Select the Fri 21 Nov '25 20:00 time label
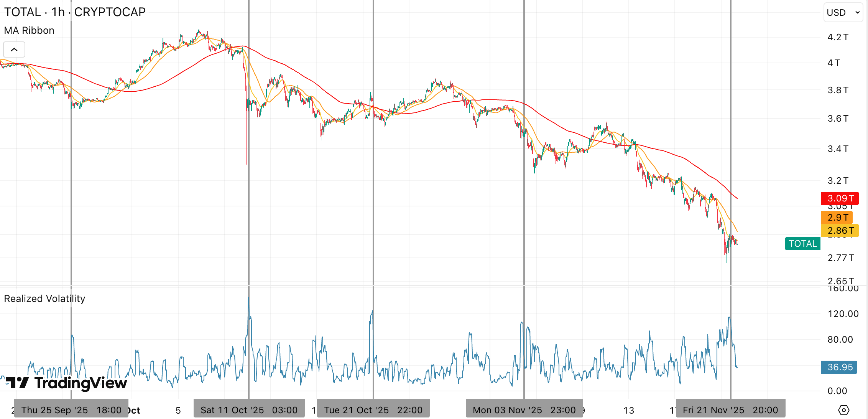The image size is (868, 419). click(730, 410)
